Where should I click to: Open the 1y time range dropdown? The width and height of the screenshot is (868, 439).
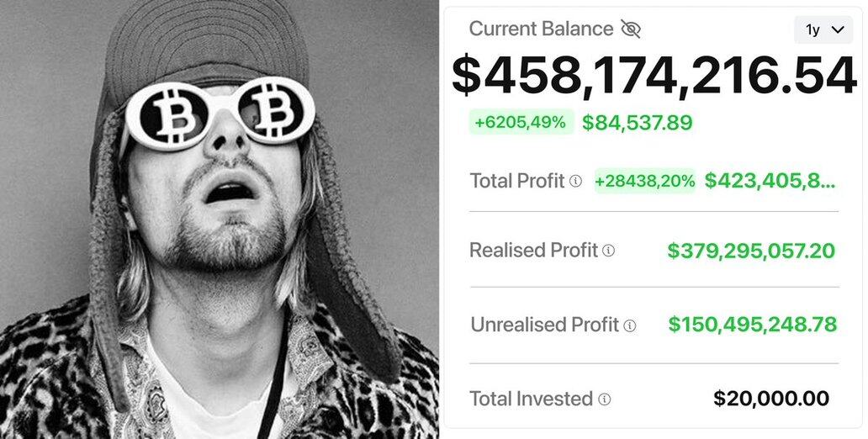(x=823, y=29)
